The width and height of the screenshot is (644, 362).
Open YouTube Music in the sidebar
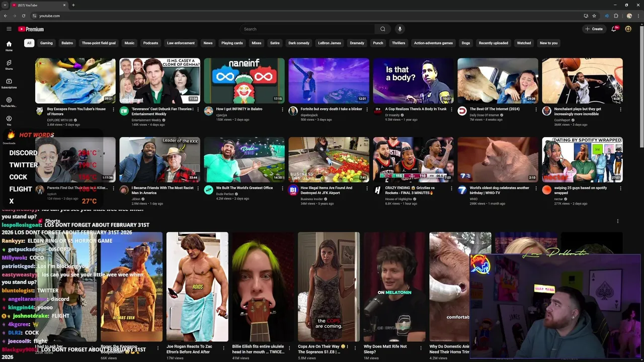(9, 102)
